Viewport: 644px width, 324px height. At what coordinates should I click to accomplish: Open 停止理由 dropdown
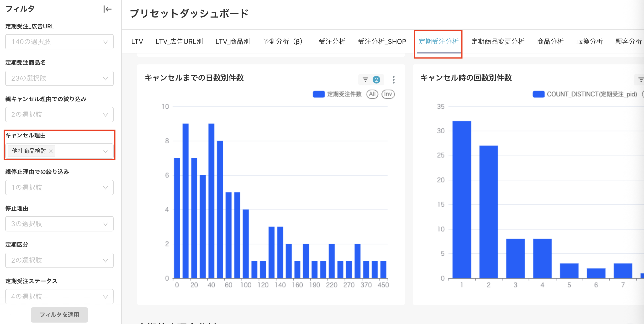tap(59, 224)
